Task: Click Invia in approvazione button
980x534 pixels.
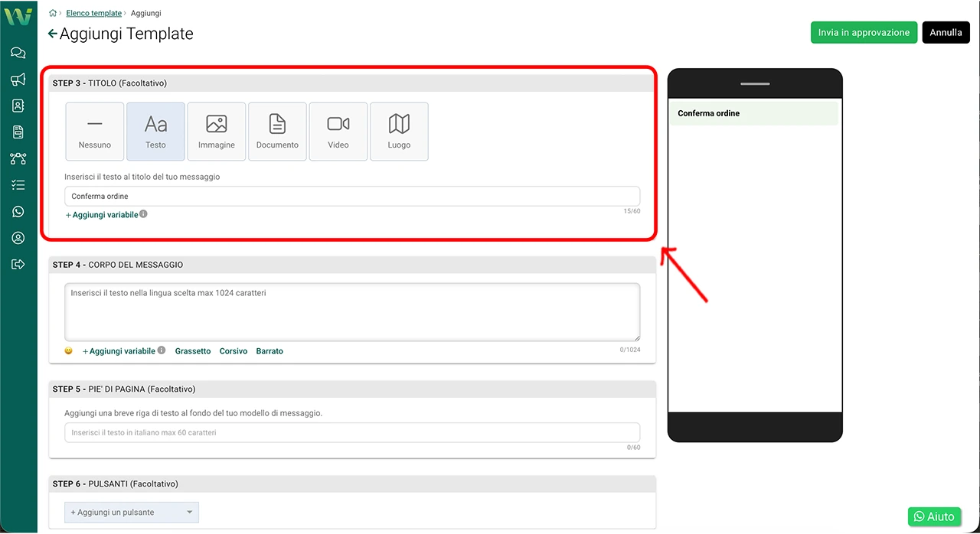Action: (x=864, y=32)
